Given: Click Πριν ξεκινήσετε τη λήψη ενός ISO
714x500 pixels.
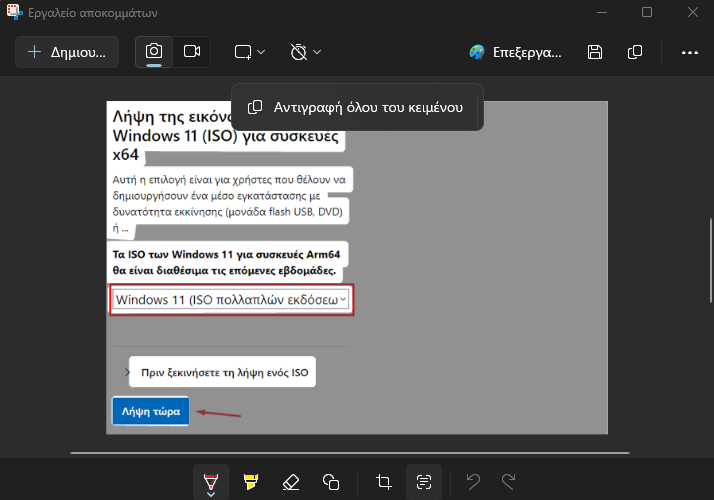Looking at the screenshot, I should (224, 372).
